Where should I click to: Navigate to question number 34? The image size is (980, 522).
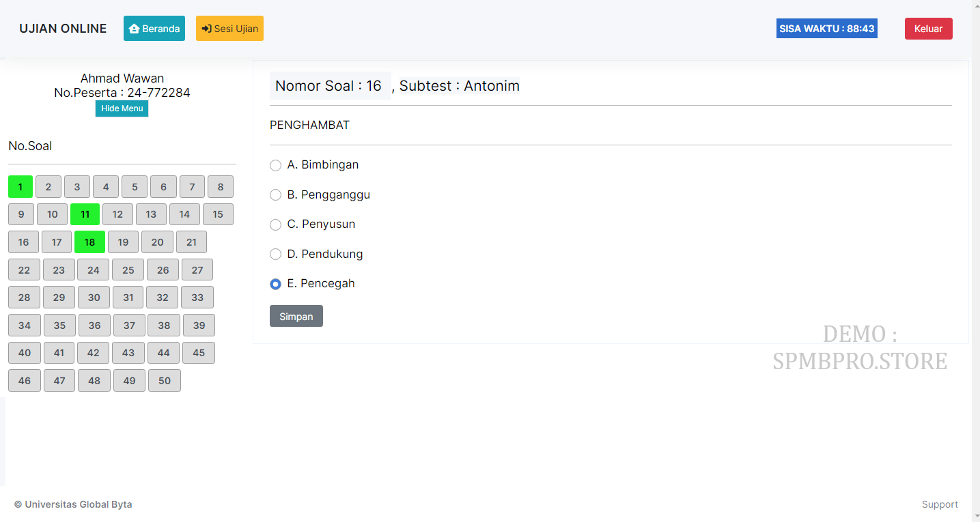coord(25,325)
